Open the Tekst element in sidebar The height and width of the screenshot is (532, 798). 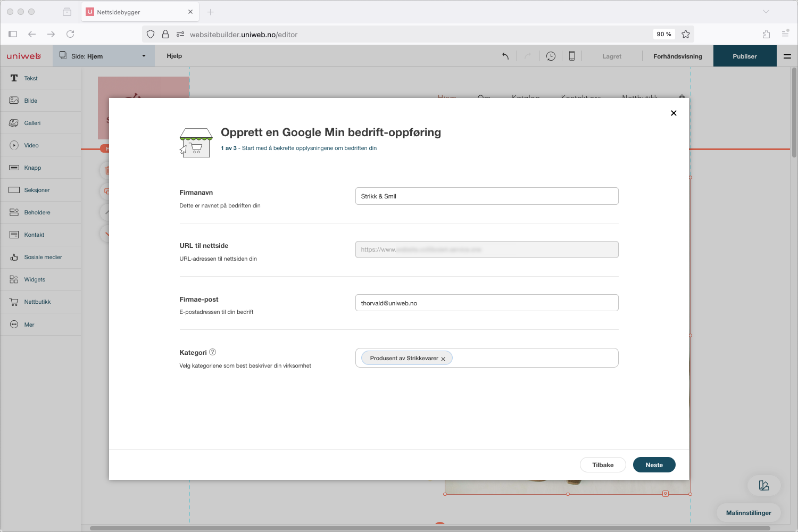[x=40, y=78]
